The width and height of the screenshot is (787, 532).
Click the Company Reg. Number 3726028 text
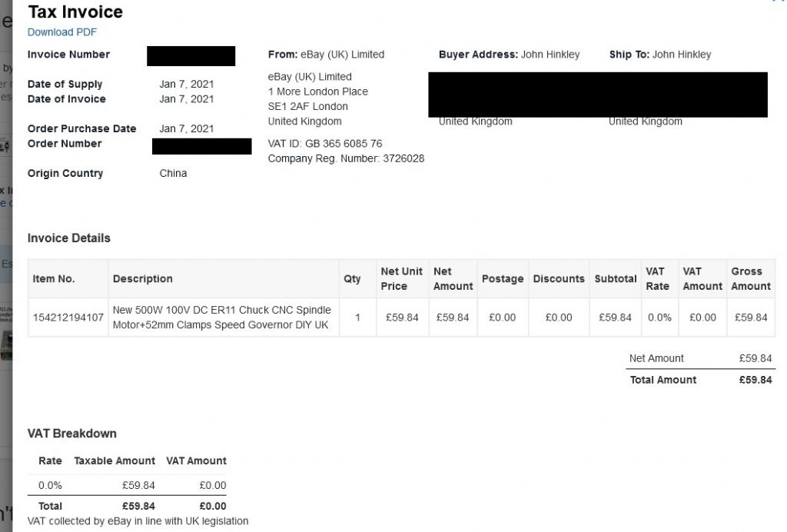point(346,158)
